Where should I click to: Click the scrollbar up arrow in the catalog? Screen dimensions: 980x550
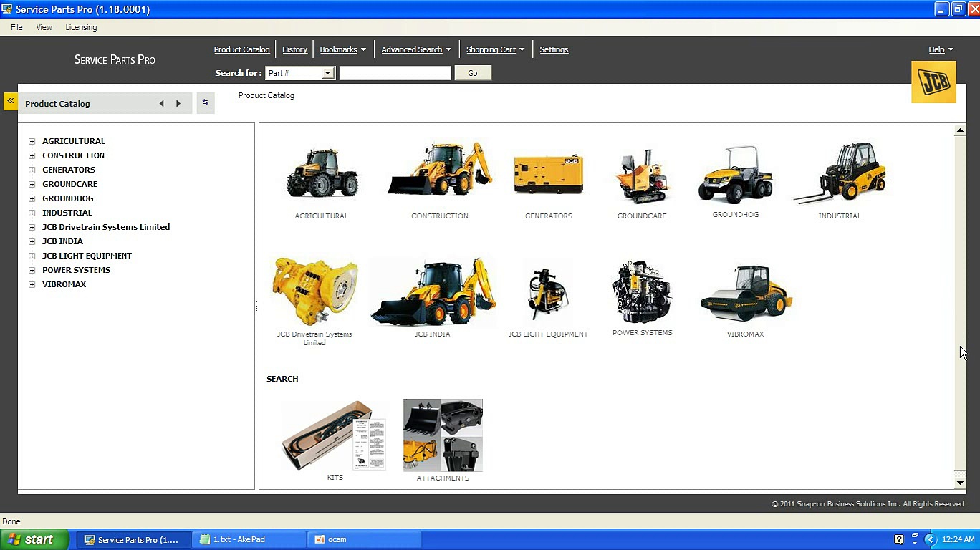coord(960,130)
